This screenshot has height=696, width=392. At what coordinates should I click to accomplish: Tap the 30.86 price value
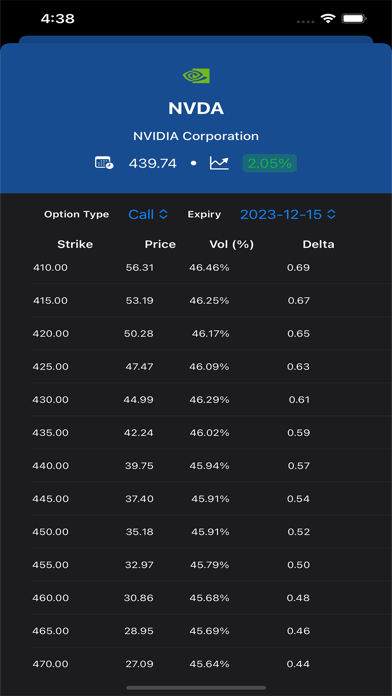coord(139,598)
